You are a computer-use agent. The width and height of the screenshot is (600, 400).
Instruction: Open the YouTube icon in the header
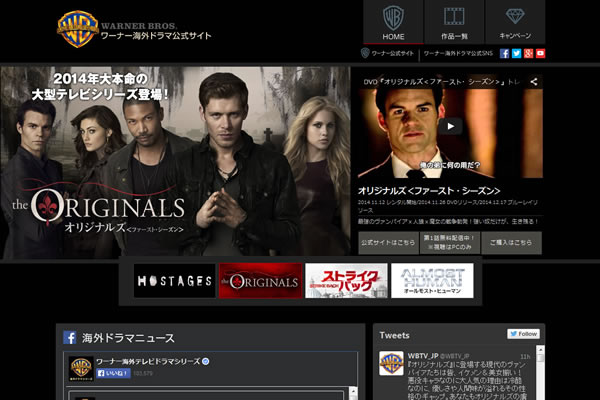(540, 53)
